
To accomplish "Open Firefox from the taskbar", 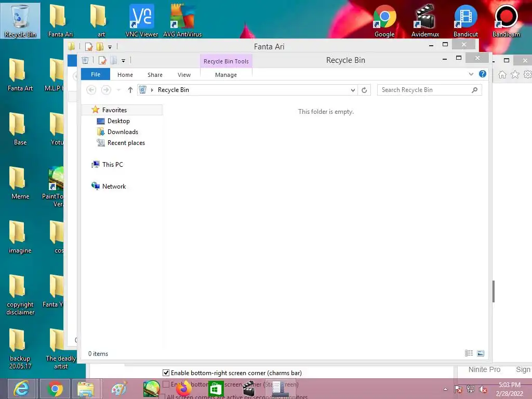I will 183,389.
